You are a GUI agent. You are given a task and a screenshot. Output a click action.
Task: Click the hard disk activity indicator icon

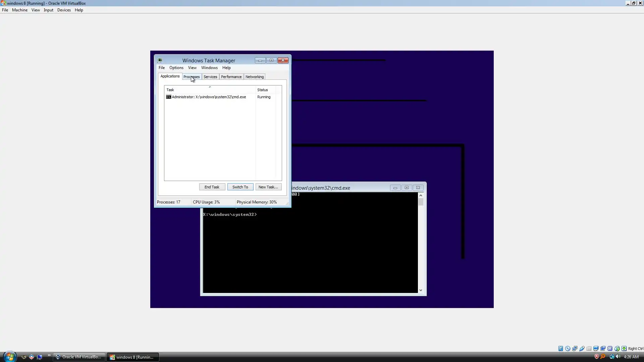pyautogui.click(x=560, y=349)
